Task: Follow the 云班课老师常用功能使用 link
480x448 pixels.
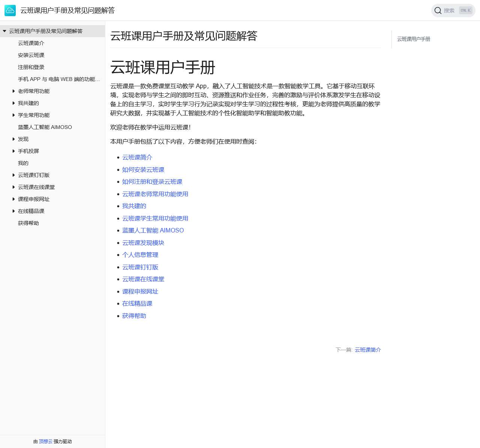Action: [155, 194]
